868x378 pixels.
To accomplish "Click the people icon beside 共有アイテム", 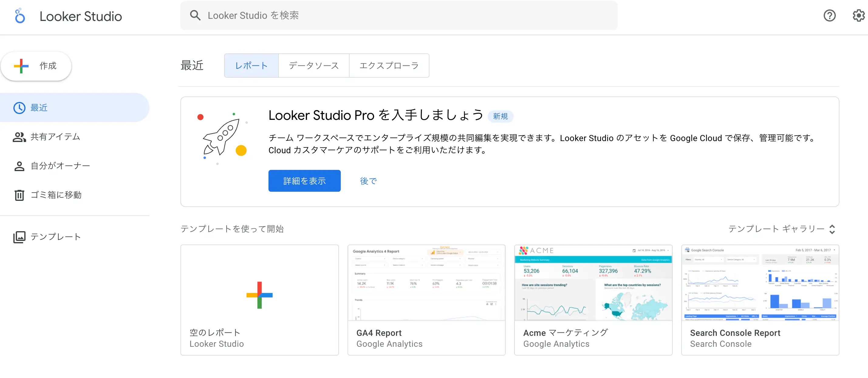I will coord(19,137).
